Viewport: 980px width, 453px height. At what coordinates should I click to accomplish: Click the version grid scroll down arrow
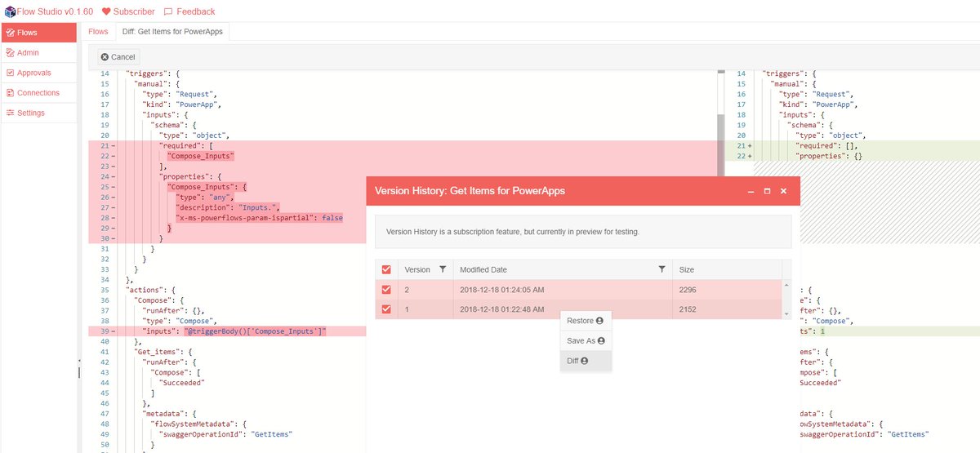(x=786, y=314)
